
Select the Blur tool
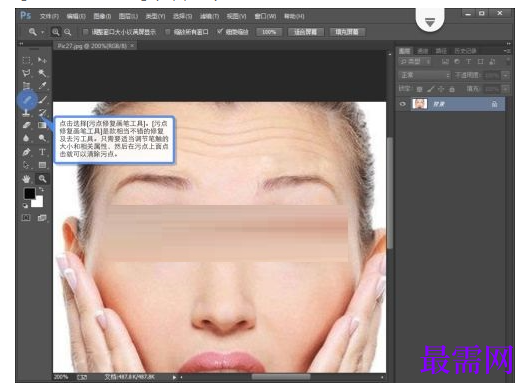pyautogui.click(x=26, y=138)
